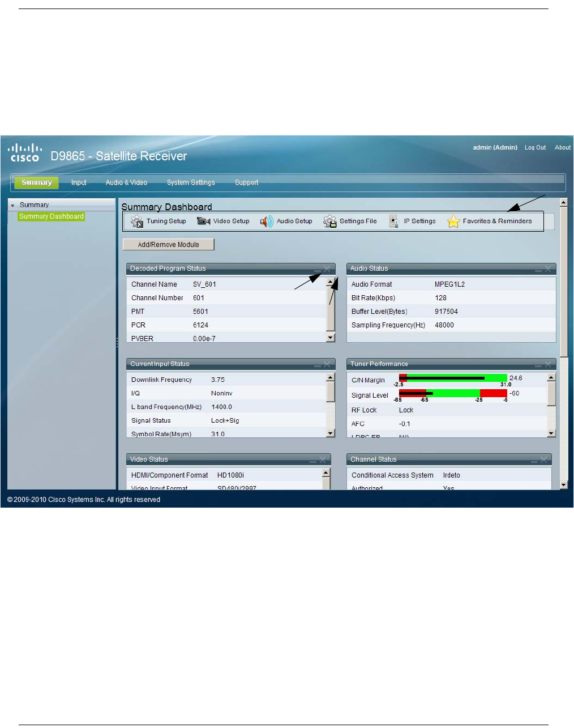Minimize the Current Input Status module
Screen dimensions: 574x728
tap(318, 365)
